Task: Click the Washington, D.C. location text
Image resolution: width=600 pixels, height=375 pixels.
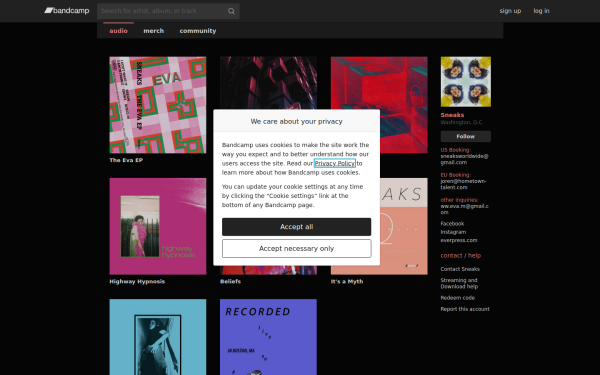Action: coord(462,122)
